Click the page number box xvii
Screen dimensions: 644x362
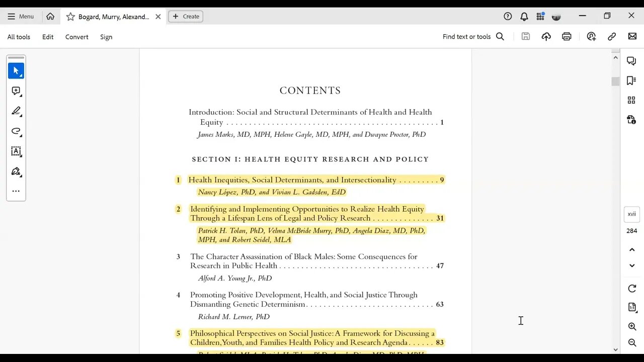click(x=632, y=214)
